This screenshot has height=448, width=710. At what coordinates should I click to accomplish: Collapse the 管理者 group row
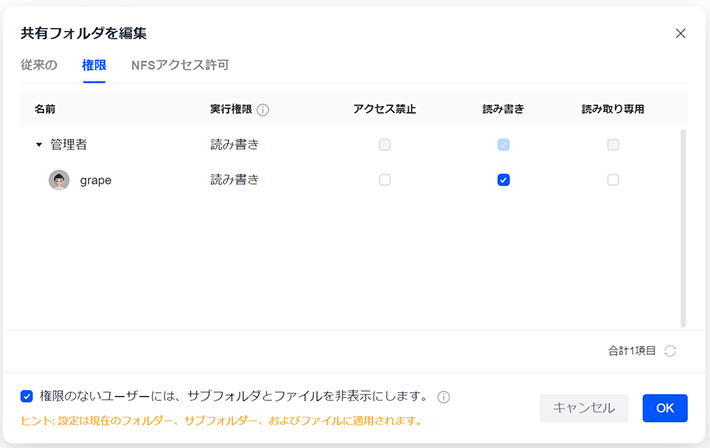(39, 145)
